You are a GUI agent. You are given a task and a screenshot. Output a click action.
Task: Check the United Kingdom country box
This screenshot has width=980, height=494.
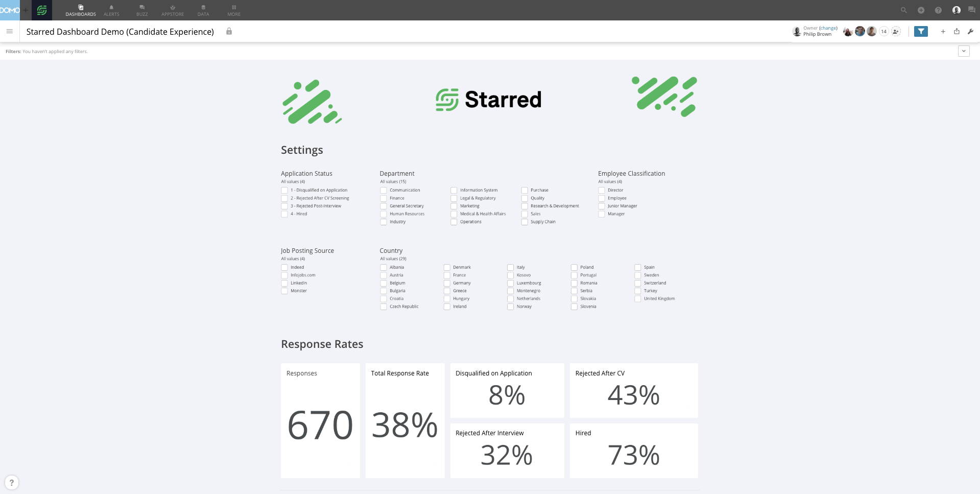click(x=638, y=299)
